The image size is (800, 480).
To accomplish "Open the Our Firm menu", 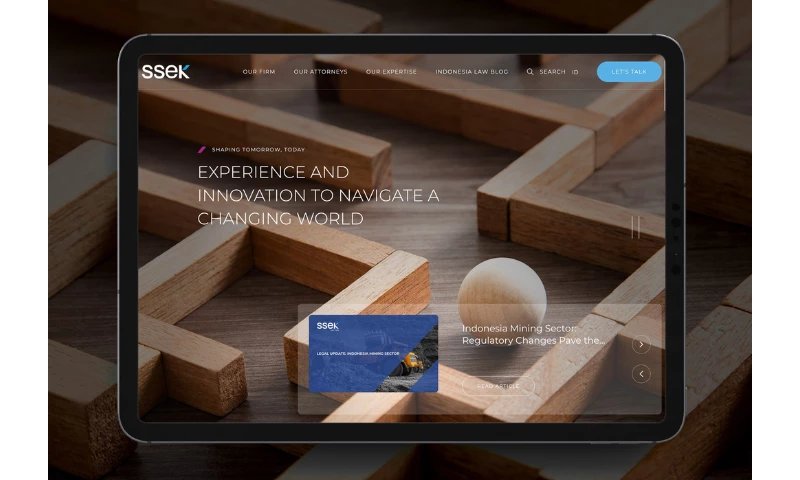I will (259, 72).
